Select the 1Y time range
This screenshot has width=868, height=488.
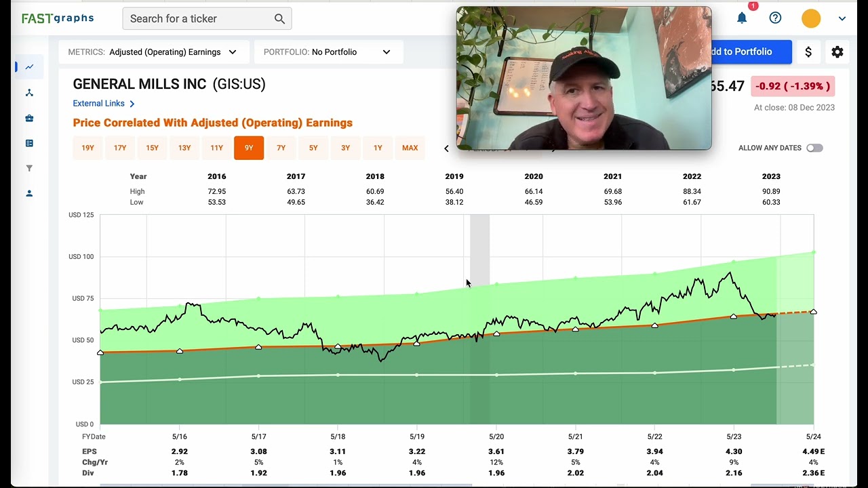(378, 148)
